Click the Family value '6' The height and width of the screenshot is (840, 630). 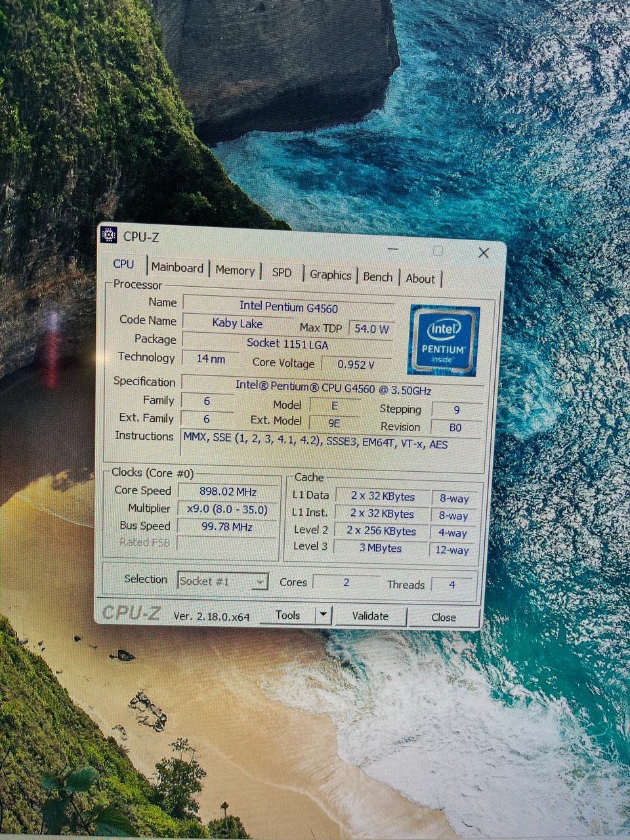pos(207,401)
